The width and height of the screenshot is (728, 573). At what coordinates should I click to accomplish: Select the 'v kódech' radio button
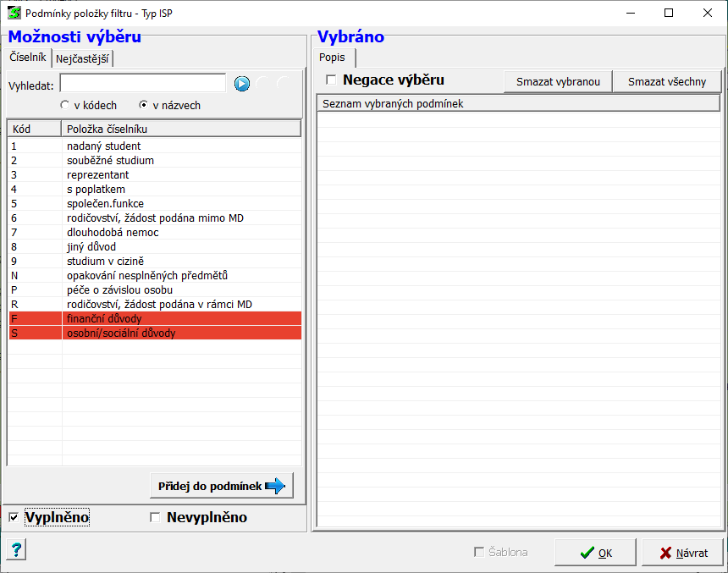tap(64, 106)
